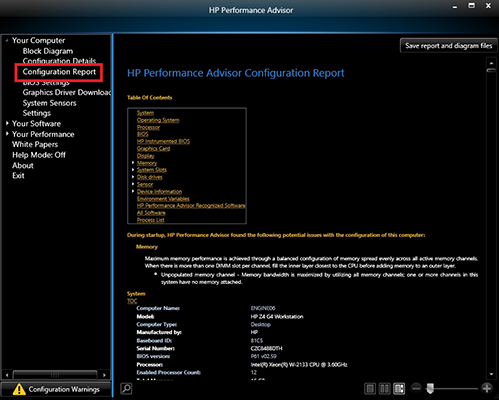Open the search magnifier tool

[x=126, y=388]
